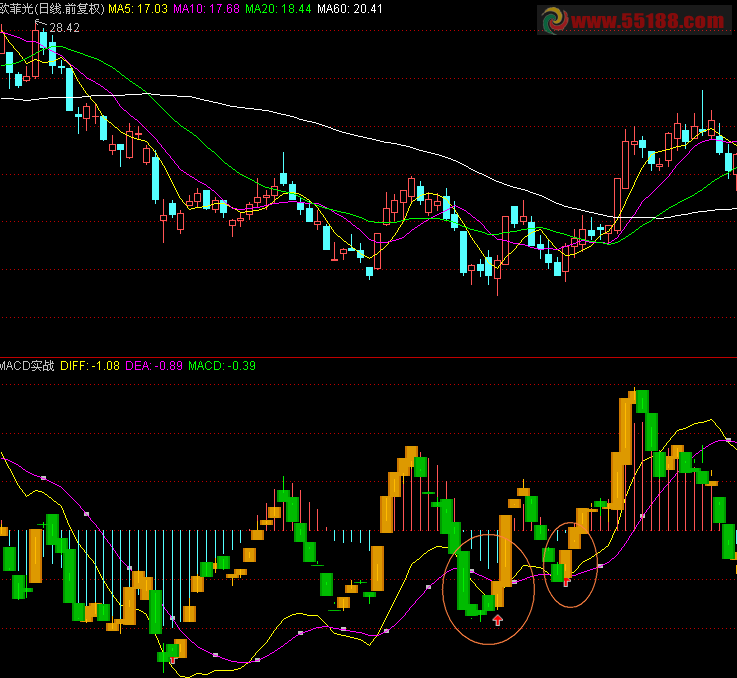Image resolution: width=737 pixels, height=678 pixels.
Task: Select the MA10: 17.68 indicator label
Action: [x=206, y=9]
